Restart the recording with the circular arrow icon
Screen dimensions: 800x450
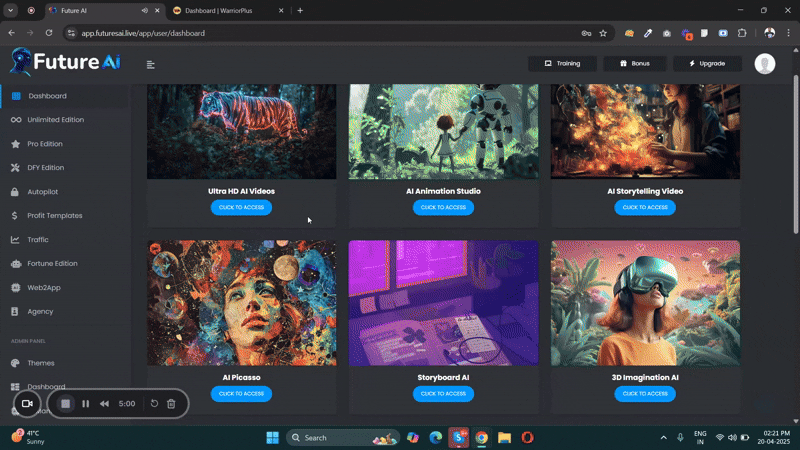point(154,404)
